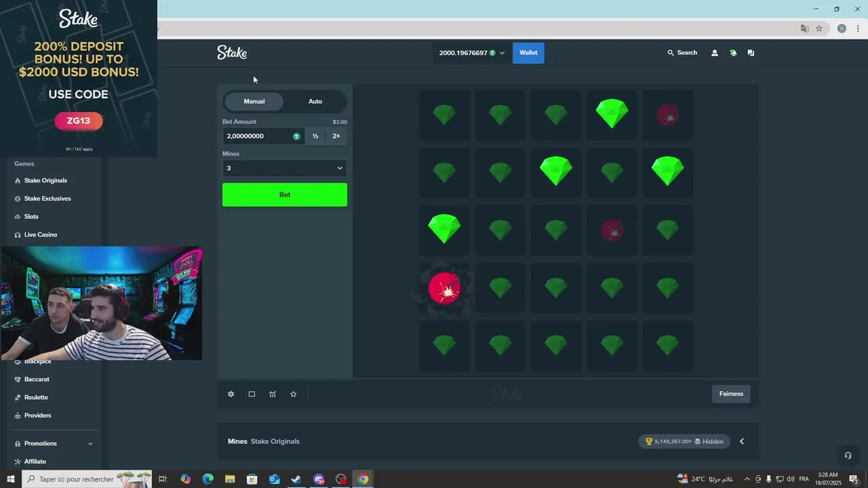This screenshot has height=488, width=868.
Task: Expand the Promotions sidebar section
Action: click(x=54, y=443)
